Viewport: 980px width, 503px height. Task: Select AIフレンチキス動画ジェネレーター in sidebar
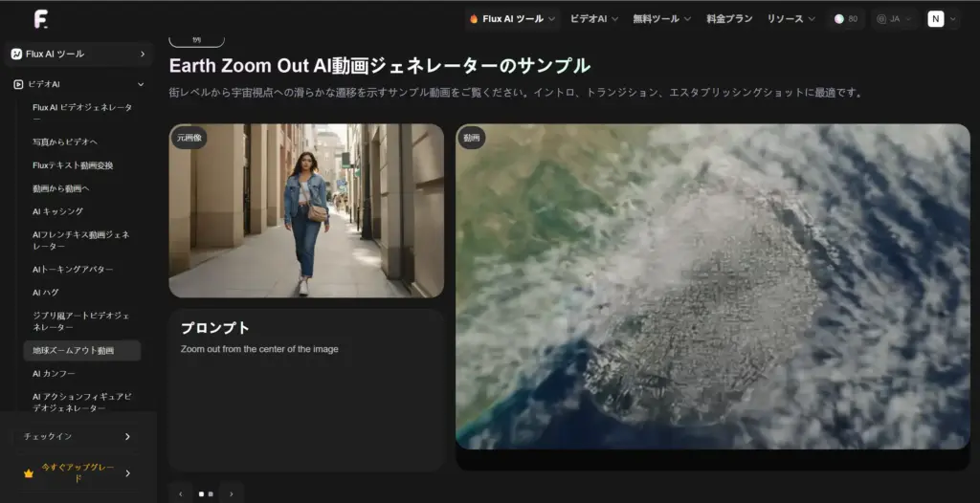point(82,241)
